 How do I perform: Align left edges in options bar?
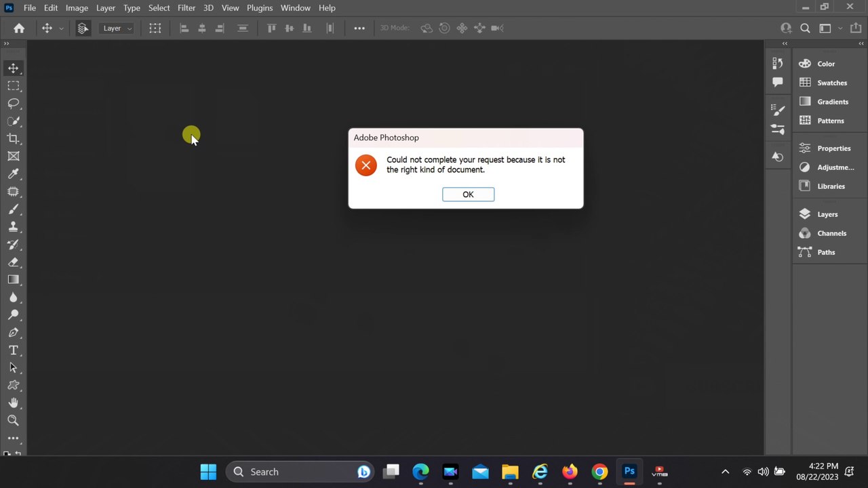(184, 28)
